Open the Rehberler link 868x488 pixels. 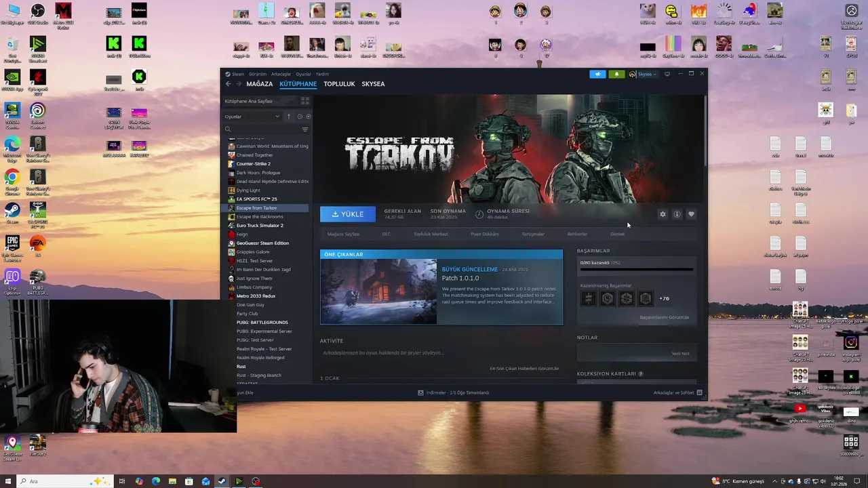577,234
